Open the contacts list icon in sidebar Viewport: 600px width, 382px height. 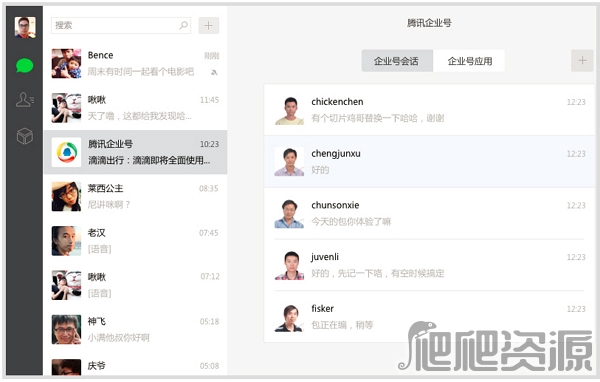click(x=25, y=100)
